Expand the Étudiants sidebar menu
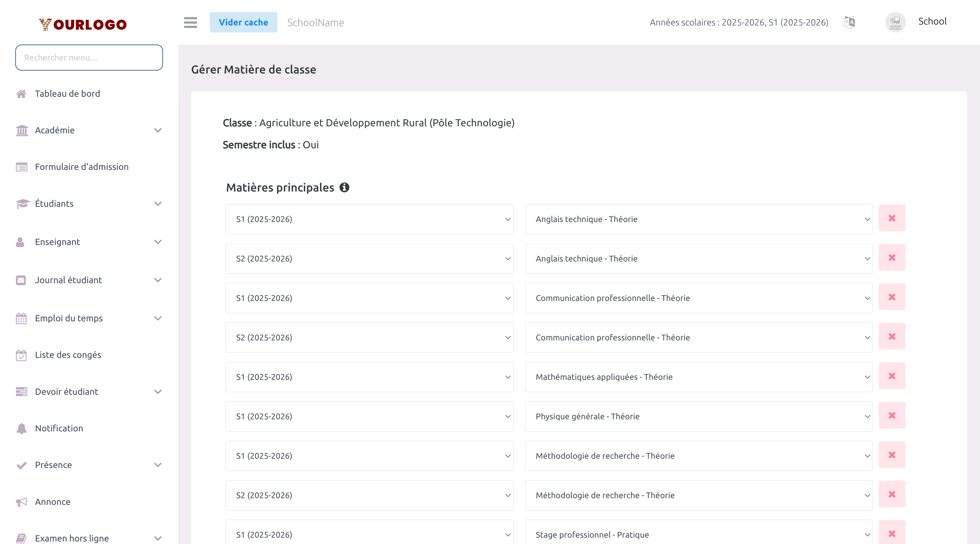The width and height of the screenshot is (980, 544). tap(89, 204)
